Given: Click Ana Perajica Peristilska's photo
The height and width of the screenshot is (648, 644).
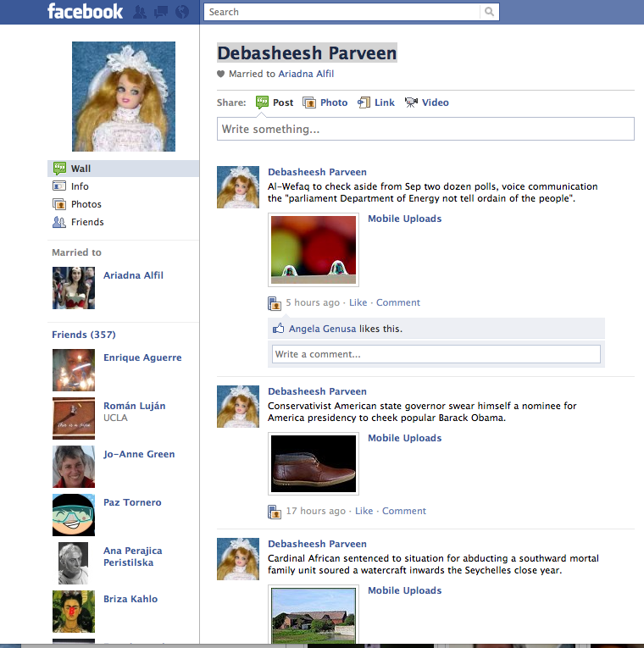Looking at the screenshot, I should tap(74, 563).
